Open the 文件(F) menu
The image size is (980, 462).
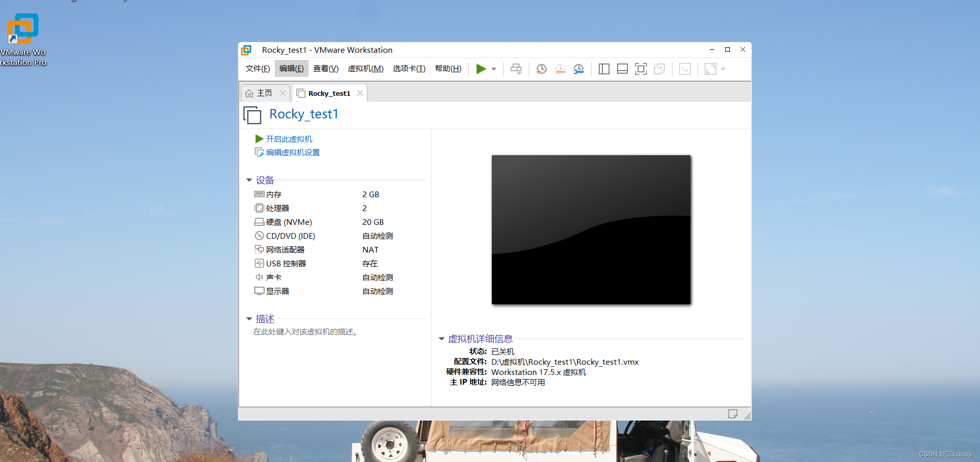pos(257,69)
